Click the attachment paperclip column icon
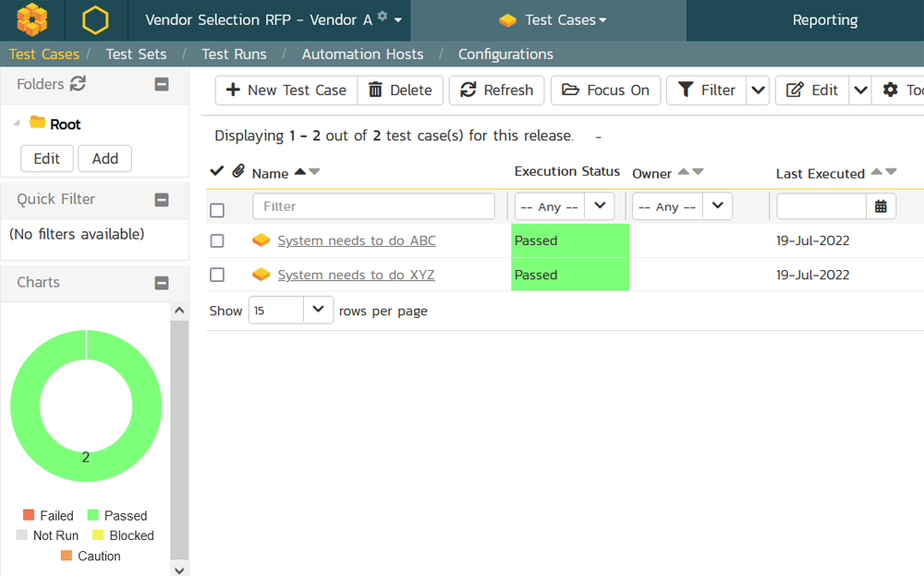Screen dimensions: 924x576 (x=237, y=171)
